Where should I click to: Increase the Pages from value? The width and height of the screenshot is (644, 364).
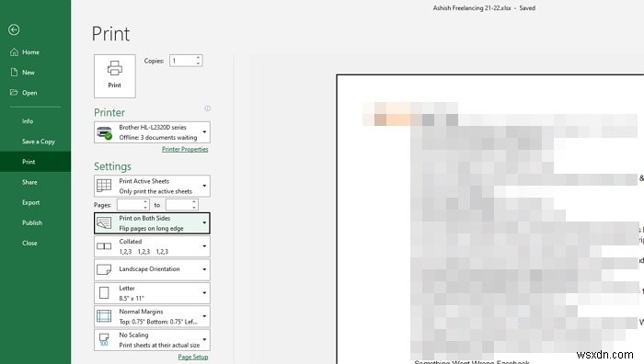(x=145, y=202)
